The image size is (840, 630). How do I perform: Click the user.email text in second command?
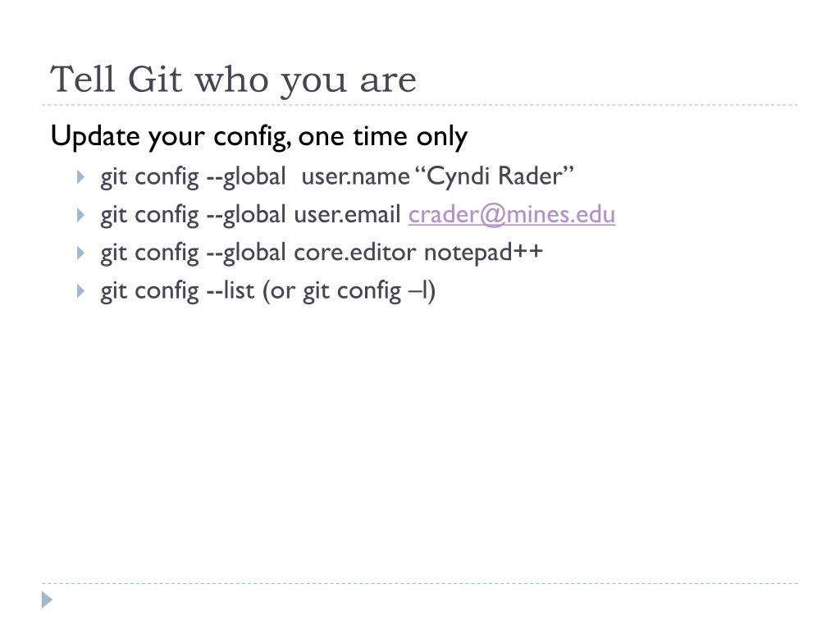pyautogui.click(x=347, y=215)
